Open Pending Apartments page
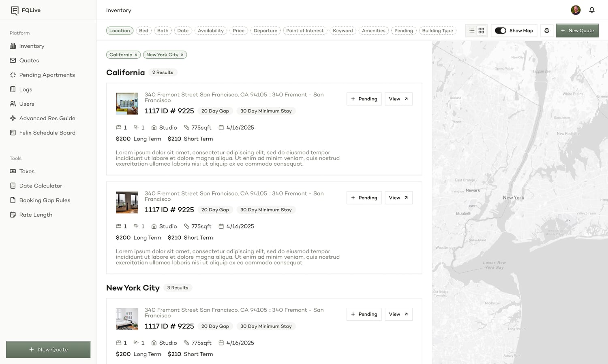The image size is (608, 364). point(42,75)
